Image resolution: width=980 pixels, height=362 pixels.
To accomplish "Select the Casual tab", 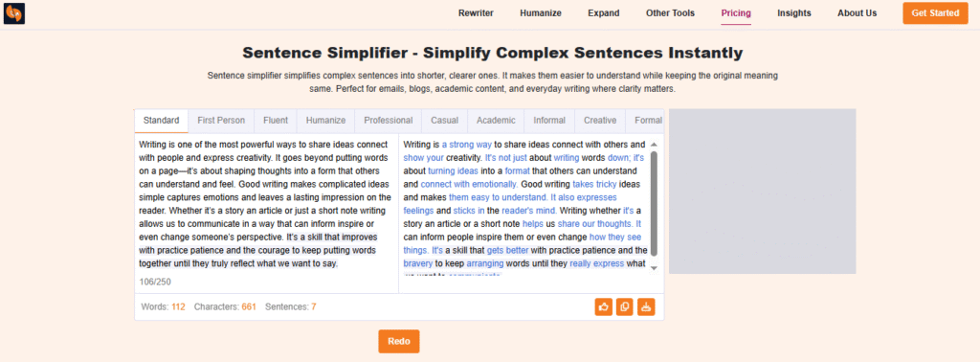I will pos(444,121).
